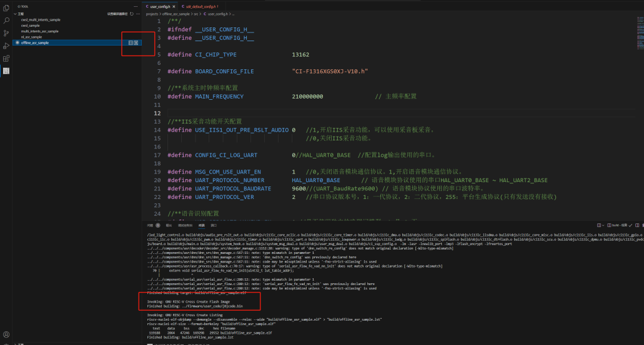644x345 pixels.
Task: Open Source Control view
Action: click(6, 33)
